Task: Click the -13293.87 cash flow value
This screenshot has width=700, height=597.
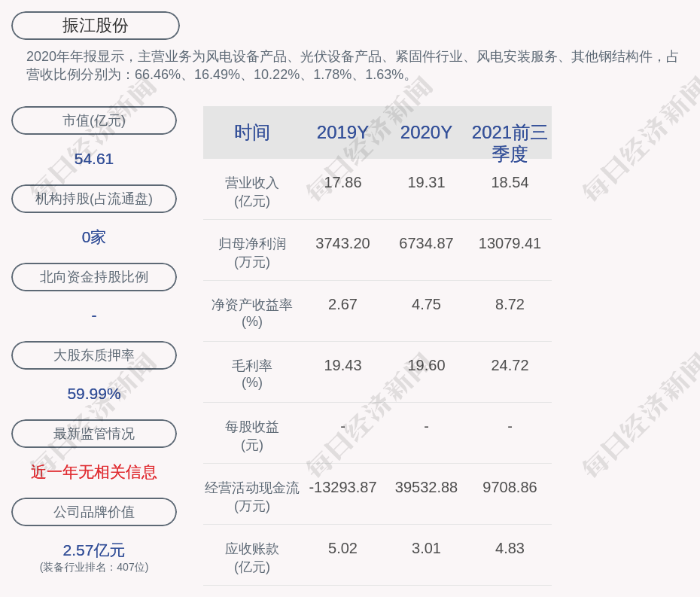Action: [x=342, y=488]
